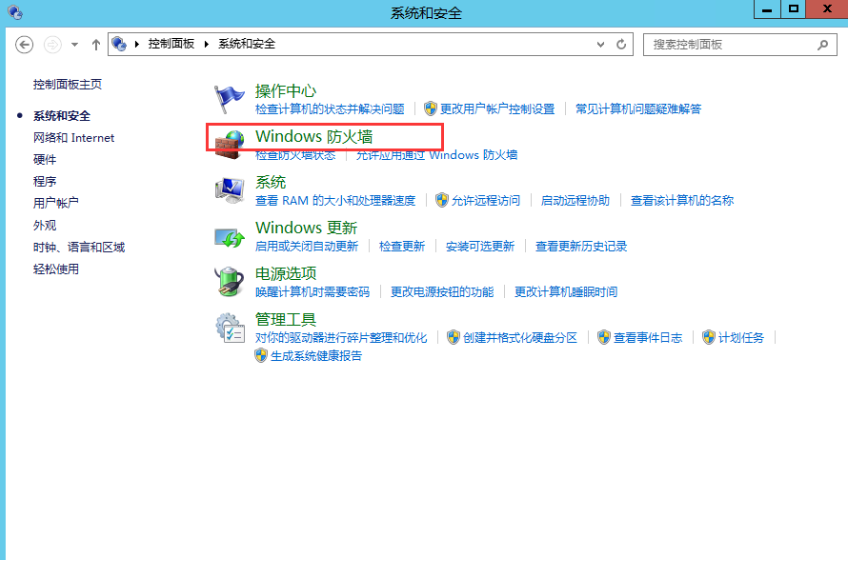Click 创建并格式化硬盘分区 link

pos(520,338)
